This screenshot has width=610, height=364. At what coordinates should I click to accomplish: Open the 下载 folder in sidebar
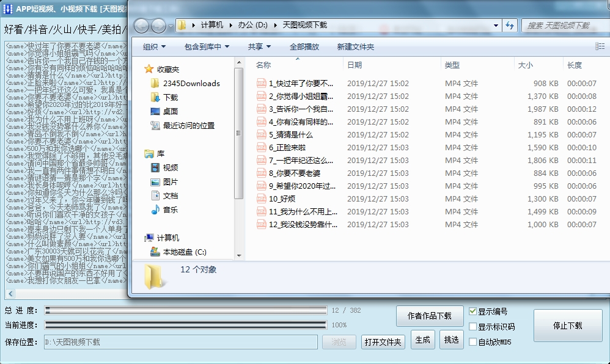coord(164,97)
